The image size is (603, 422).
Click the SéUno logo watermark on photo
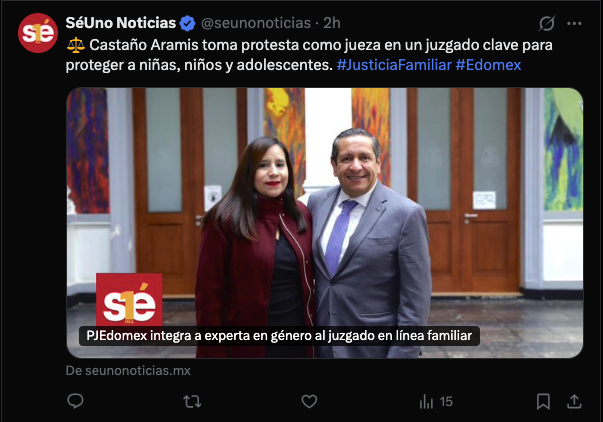coord(129,300)
